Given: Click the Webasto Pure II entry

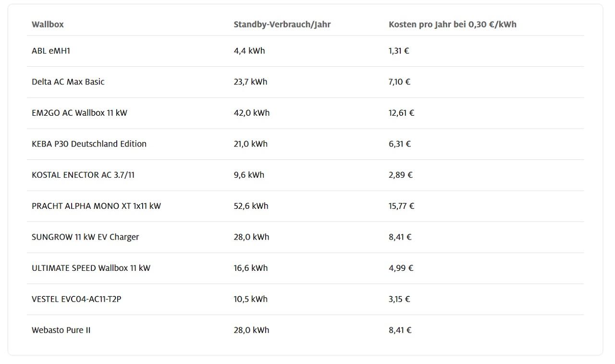Looking at the screenshot, I should point(61,330).
